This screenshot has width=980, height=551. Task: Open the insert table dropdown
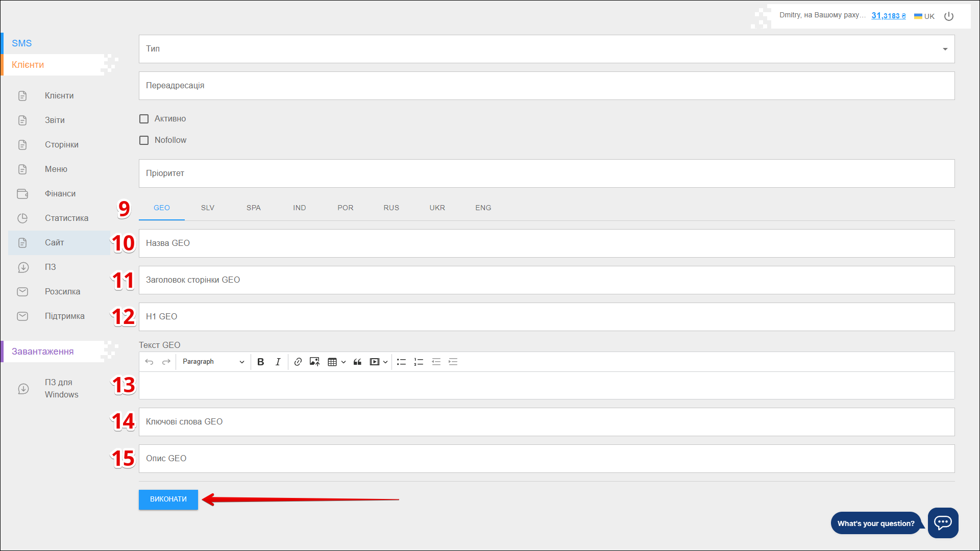pos(336,362)
